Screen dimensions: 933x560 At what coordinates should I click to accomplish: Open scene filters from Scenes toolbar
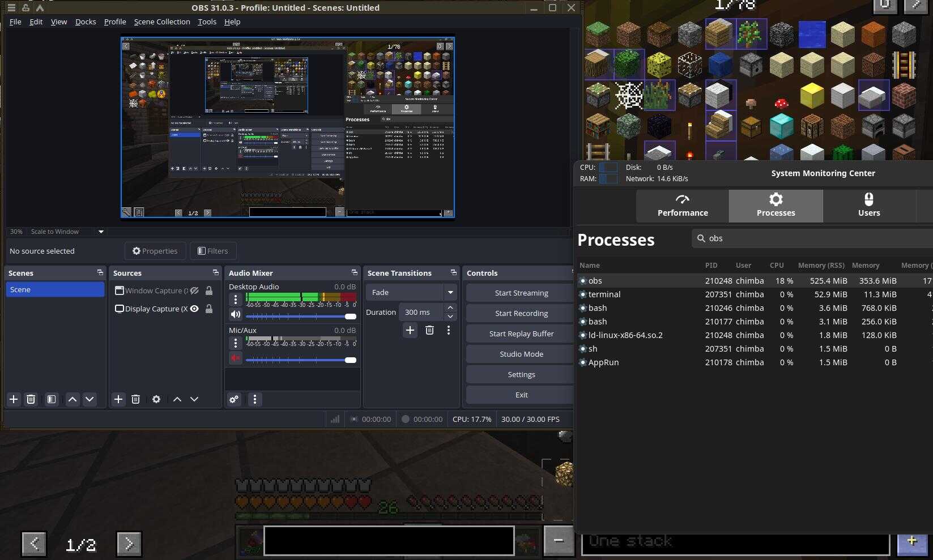click(52, 399)
